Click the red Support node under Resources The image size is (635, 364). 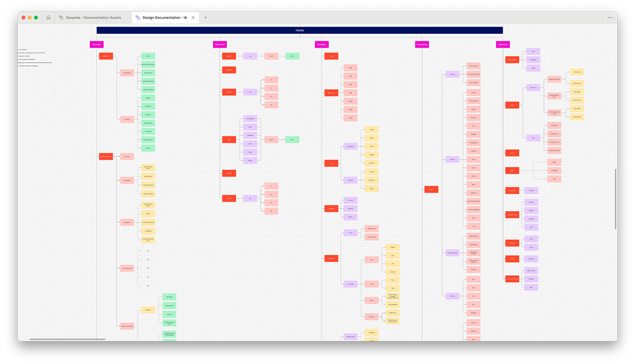click(x=512, y=105)
